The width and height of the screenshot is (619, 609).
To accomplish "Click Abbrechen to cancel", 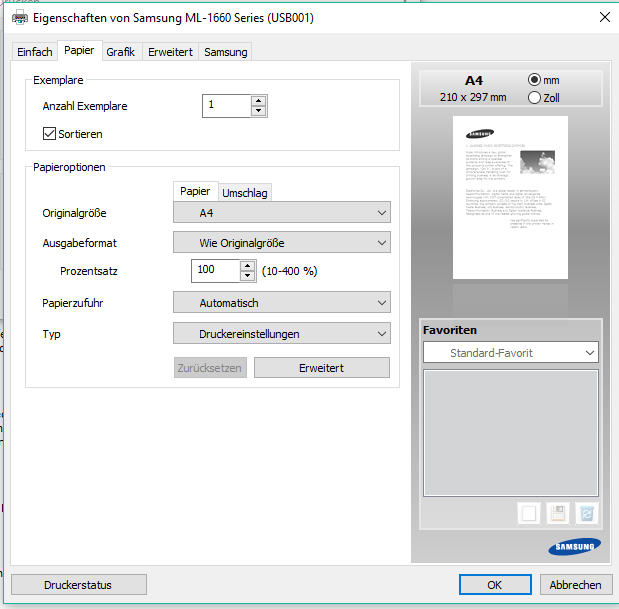I will [576, 585].
